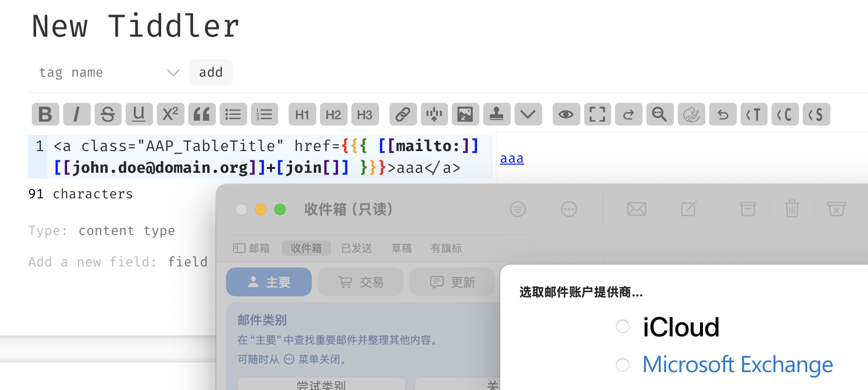Apply italic formatting to selection

77,114
